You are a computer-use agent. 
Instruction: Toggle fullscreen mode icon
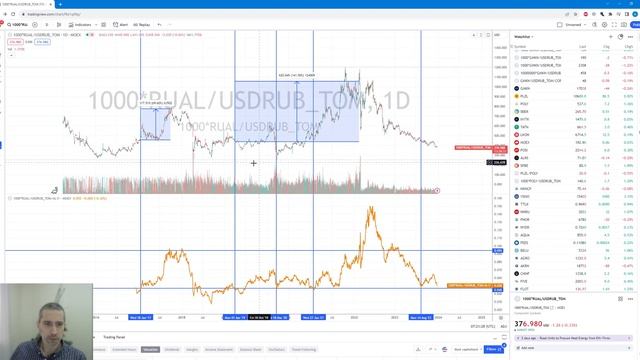pos(614,25)
